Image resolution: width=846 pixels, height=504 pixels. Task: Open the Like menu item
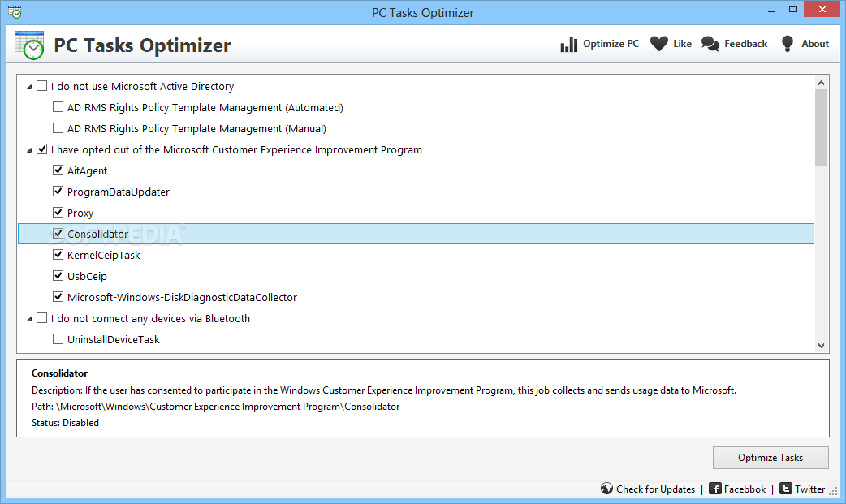(671, 45)
